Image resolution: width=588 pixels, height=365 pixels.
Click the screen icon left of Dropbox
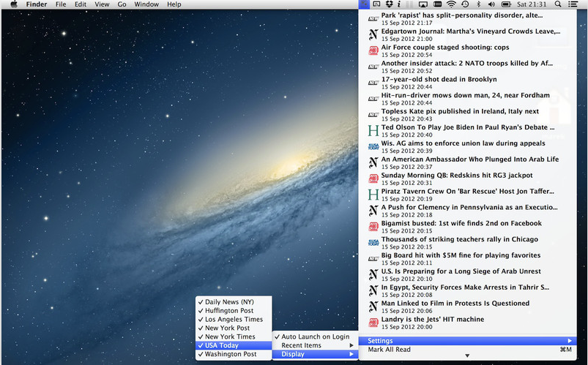tap(376, 4)
